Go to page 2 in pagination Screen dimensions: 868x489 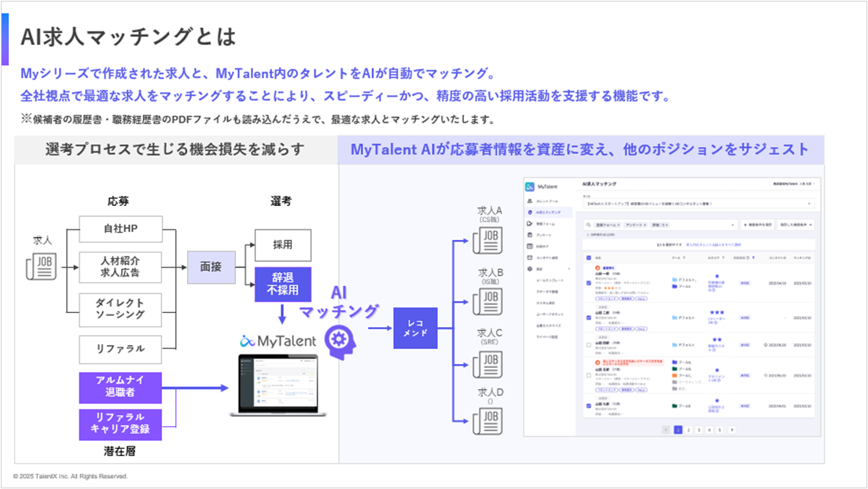pos(688,429)
